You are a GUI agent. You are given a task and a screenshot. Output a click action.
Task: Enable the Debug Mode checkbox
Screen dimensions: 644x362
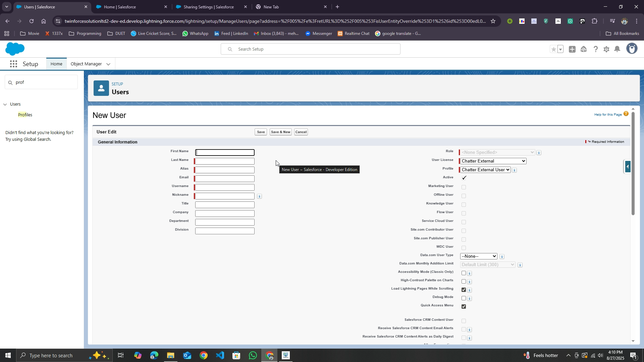click(464, 298)
